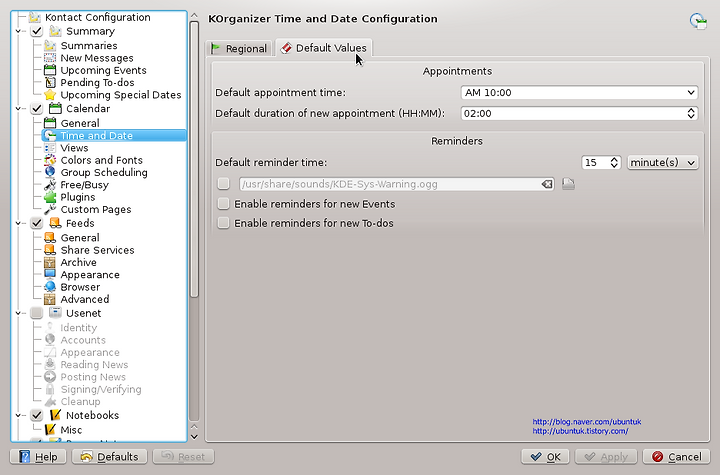Screen dimensions: 720x475
Task: Collapse the Calendar tree branch
Action: [18, 109]
